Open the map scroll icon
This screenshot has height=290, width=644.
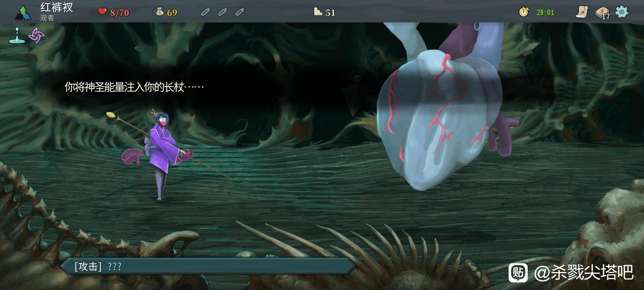pyautogui.click(x=582, y=12)
